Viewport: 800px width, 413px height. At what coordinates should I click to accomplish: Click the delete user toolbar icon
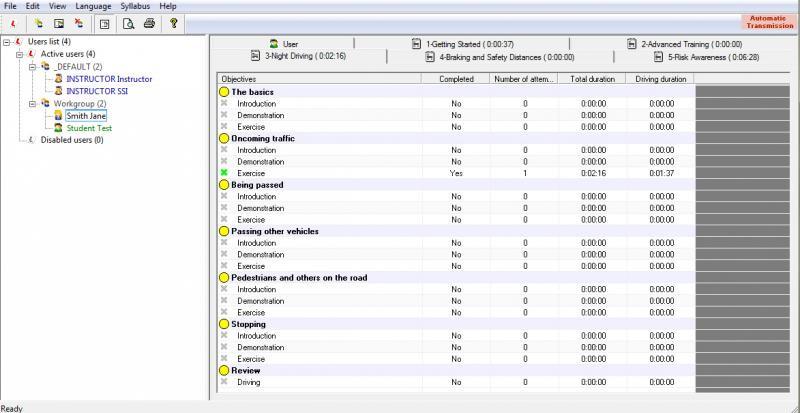coord(79,23)
